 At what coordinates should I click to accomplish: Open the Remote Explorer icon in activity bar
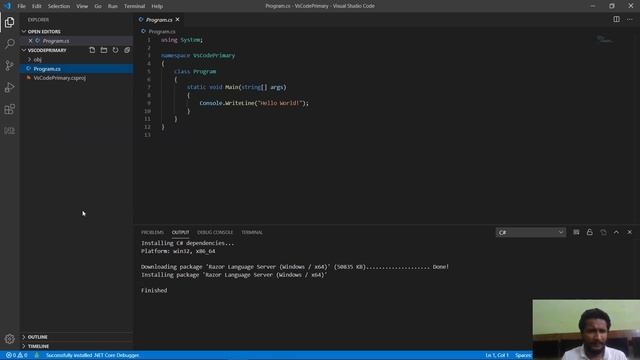pyautogui.click(x=9, y=131)
